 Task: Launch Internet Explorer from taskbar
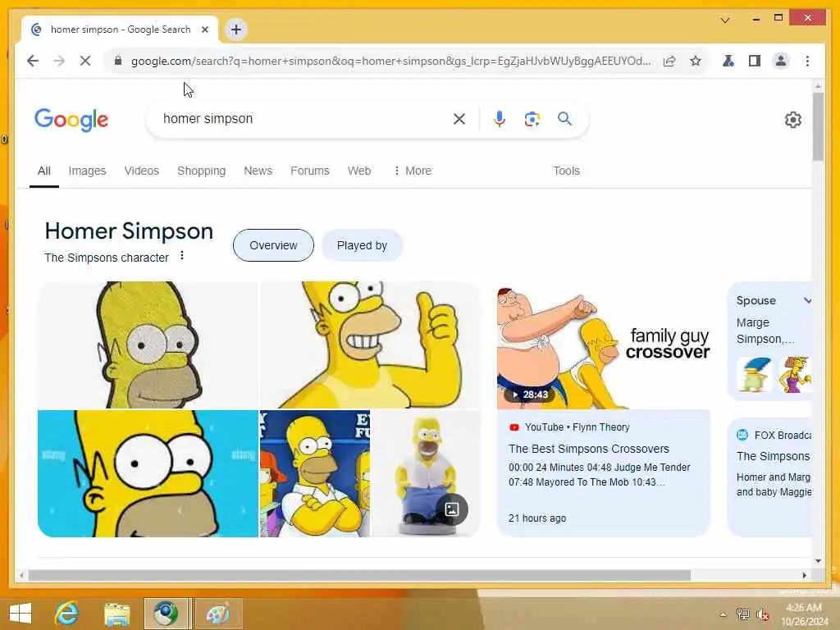click(67, 614)
